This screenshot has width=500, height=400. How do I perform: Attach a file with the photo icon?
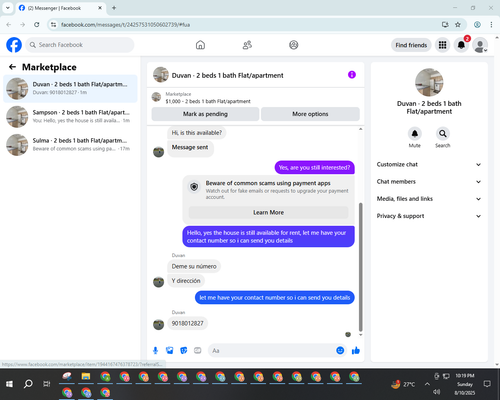[x=170, y=350]
